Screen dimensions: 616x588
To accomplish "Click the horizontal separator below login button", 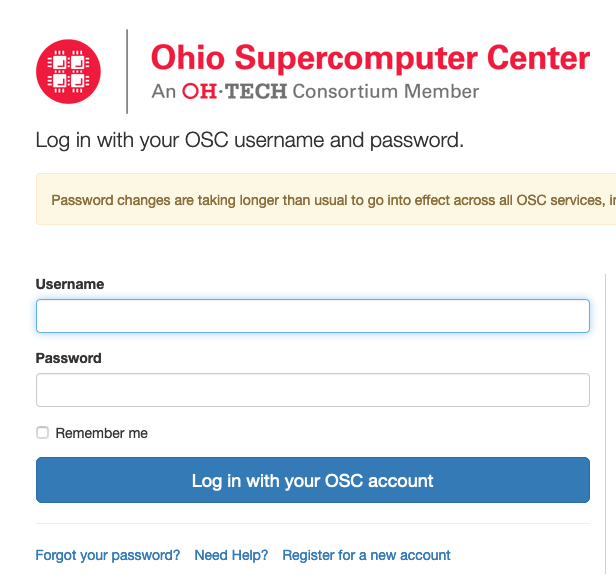I will coord(313,523).
